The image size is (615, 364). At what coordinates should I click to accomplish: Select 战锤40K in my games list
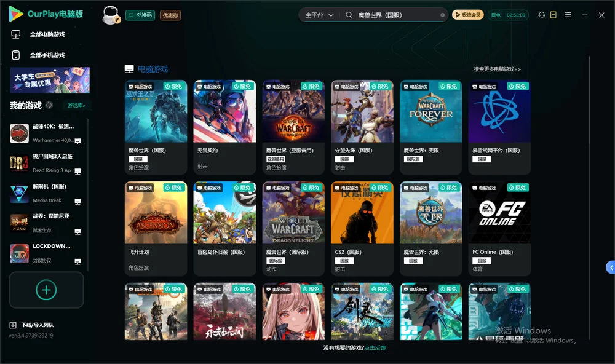(x=46, y=133)
